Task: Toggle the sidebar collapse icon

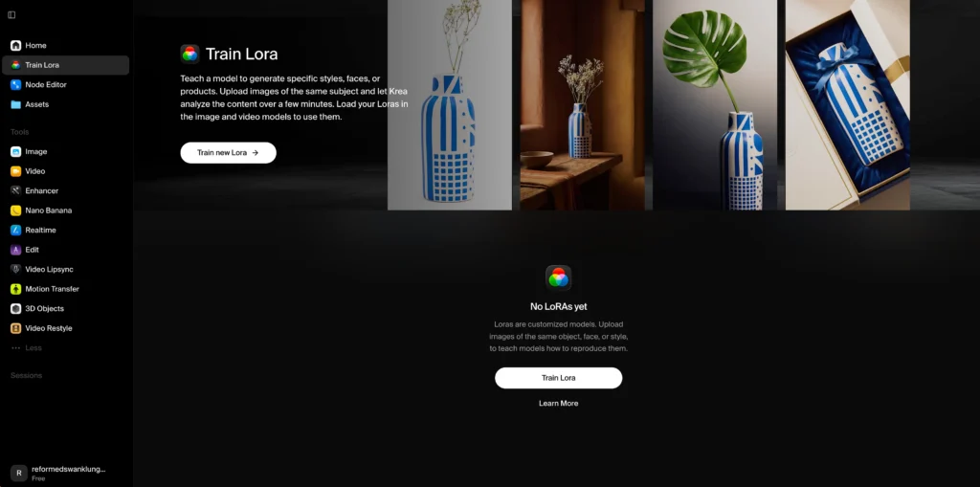Action: (11, 15)
